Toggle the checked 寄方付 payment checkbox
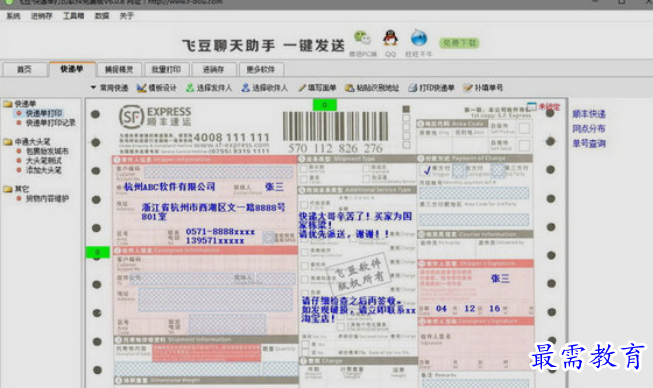This screenshot has height=388, width=653. pyautogui.click(x=426, y=169)
